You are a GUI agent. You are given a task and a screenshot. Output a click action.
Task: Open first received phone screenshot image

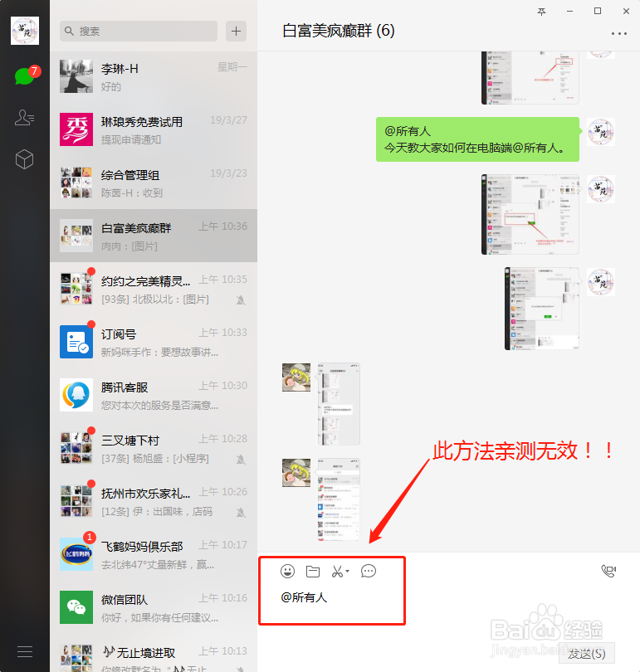tap(339, 404)
